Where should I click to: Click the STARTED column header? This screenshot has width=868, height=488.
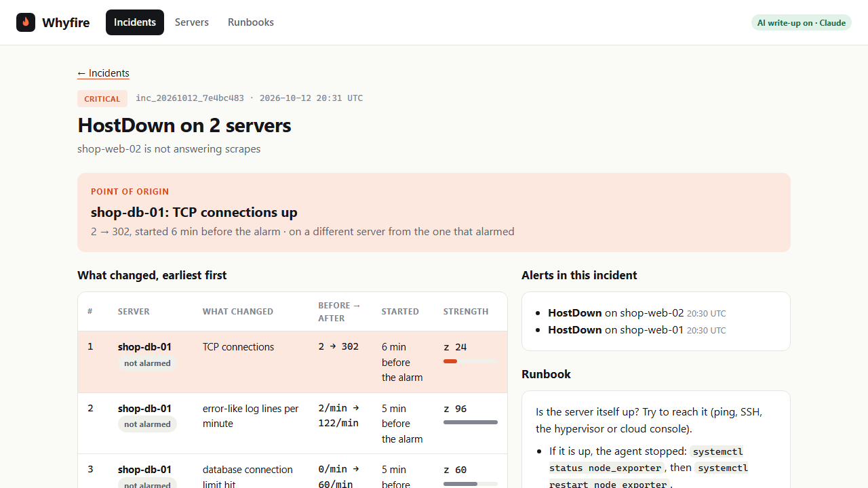pyautogui.click(x=400, y=312)
